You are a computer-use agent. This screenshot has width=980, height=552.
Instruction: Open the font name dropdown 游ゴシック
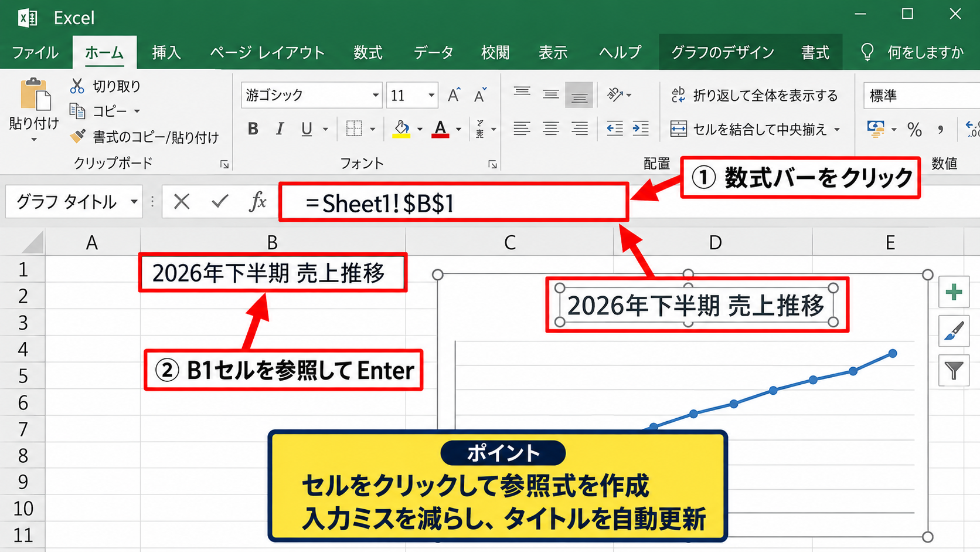pyautogui.click(x=376, y=95)
